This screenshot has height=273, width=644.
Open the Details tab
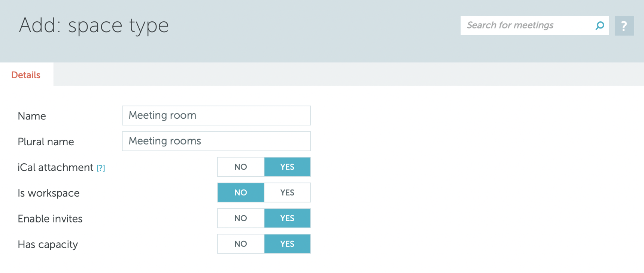click(x=26, y=75)
